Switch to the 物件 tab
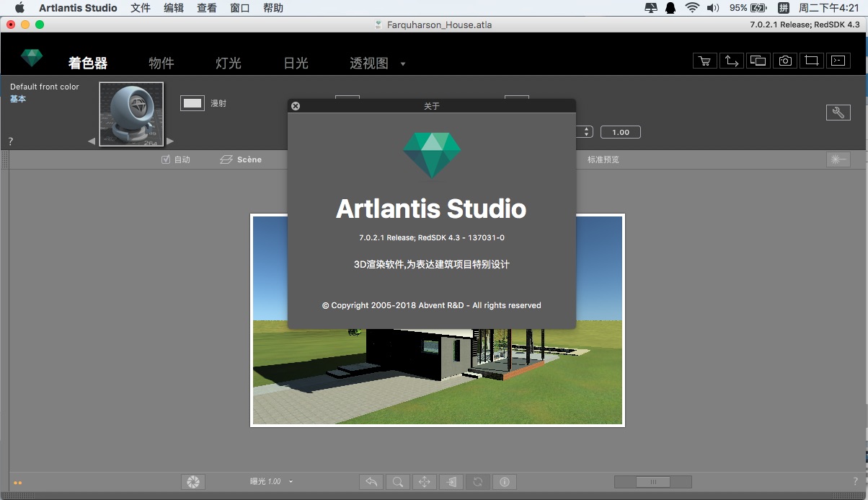Image resolution: width=868 pixels, height=500 pixels. tap(161, 63)
